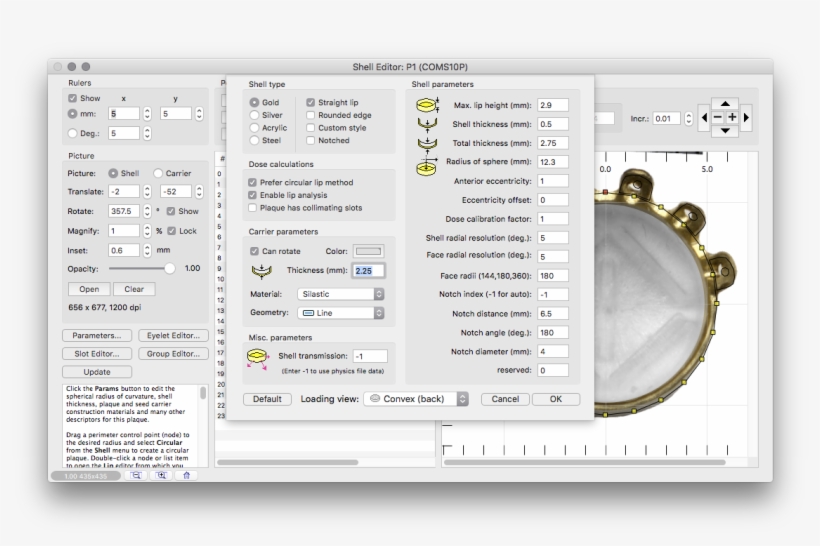Click the picture Open button

pyautogui.click(x=89, y=289)
